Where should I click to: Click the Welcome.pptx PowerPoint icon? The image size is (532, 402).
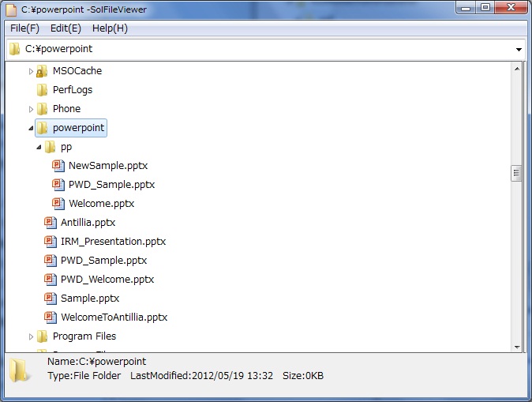click(58, 204)
